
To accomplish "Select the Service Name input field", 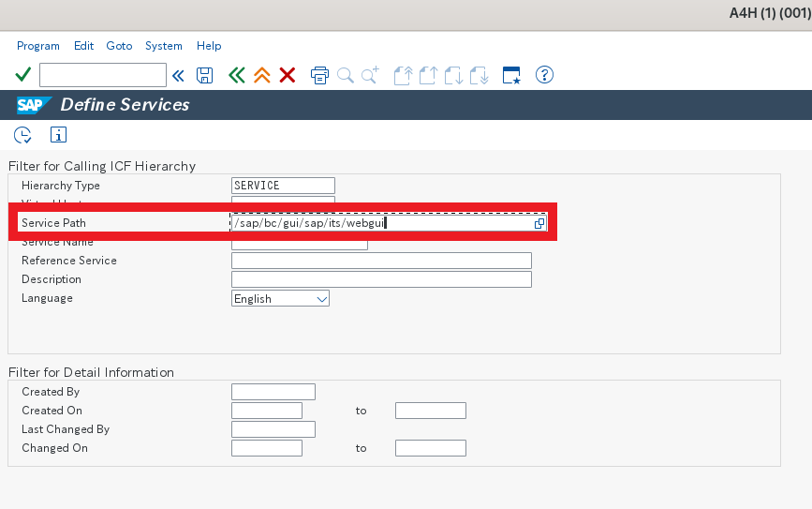I will [x=300, y=246].
